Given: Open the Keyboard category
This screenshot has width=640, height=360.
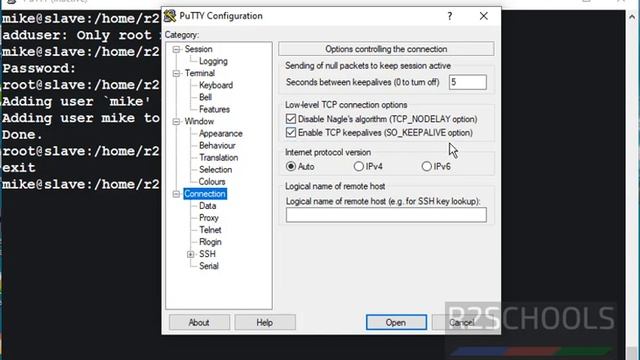Looking at the screenshot, I should [216, 85].
